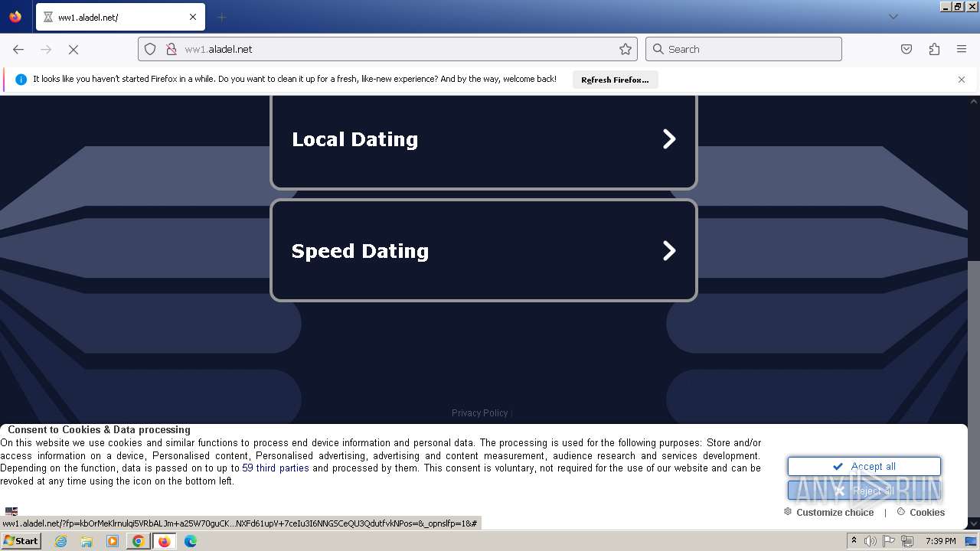The image size is (980, 551).
Task: Click the Refresh Firefox button
Action: click(x=615, y=80)
